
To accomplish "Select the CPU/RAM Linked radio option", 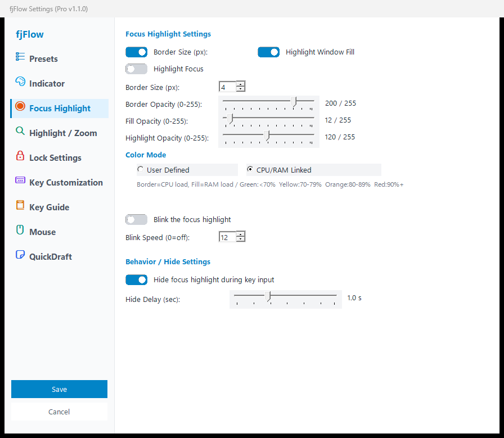I will tap(314, 170).
